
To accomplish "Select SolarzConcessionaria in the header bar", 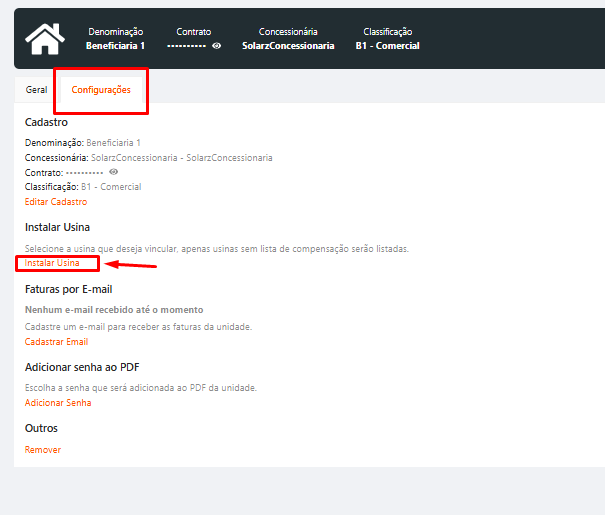I will [x=288, y=46].
